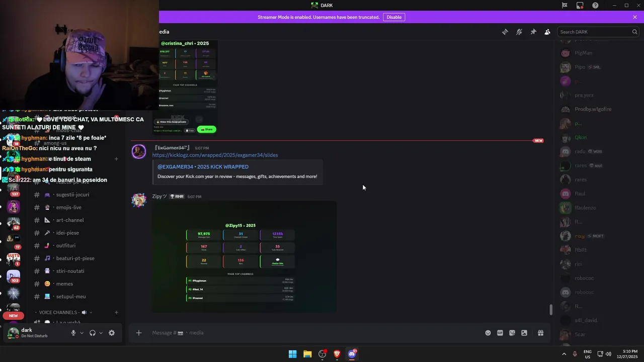Select the server icon with 137 badge
Image resolution: width=644 pixels, height=362 pixels.
coord(13,189)
